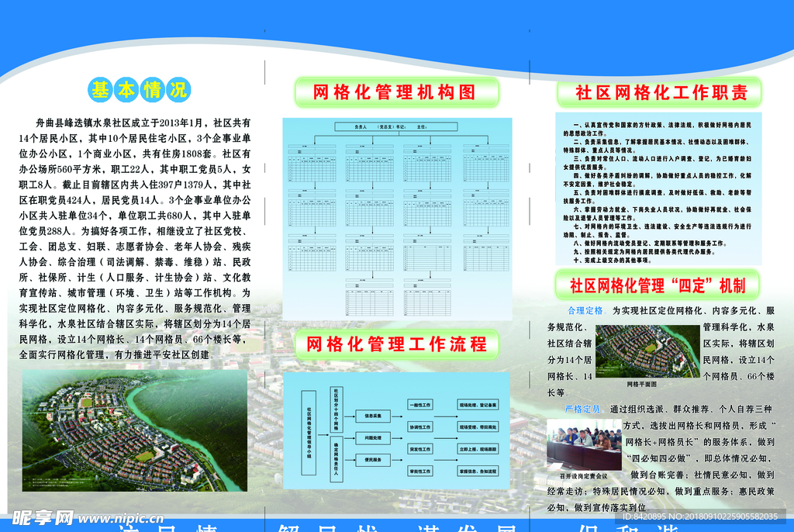Click the blue 合理定格 label
The image size is (794, 532).
585,310
